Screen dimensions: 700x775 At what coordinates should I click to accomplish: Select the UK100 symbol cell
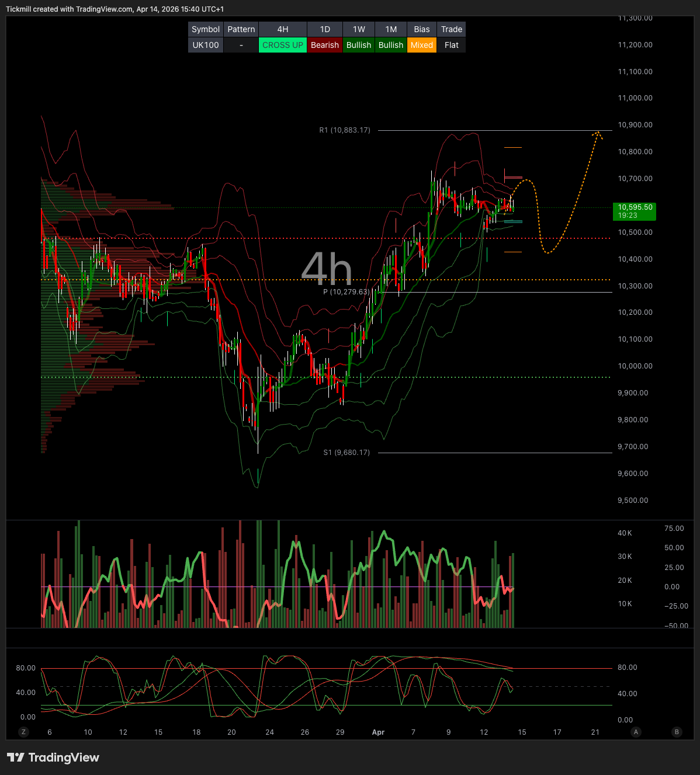pyautogui.click(x=205, y=44)
